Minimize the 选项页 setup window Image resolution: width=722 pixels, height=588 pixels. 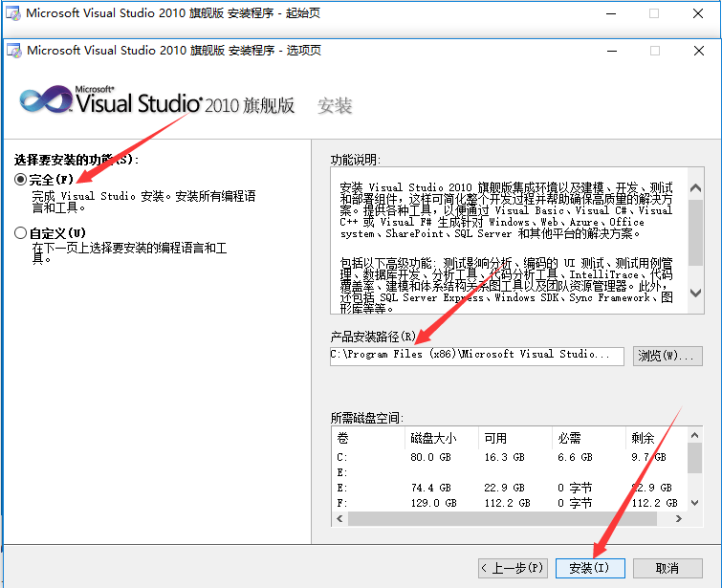612,51
